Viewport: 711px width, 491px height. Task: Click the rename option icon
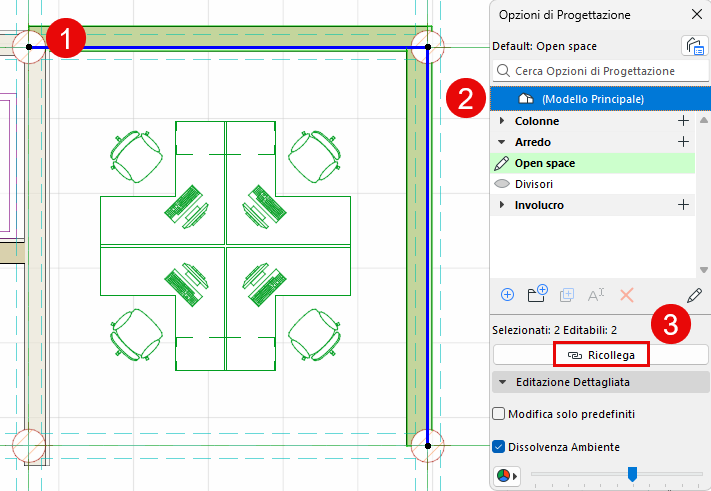pyautogui.click(x=596, y=295)
